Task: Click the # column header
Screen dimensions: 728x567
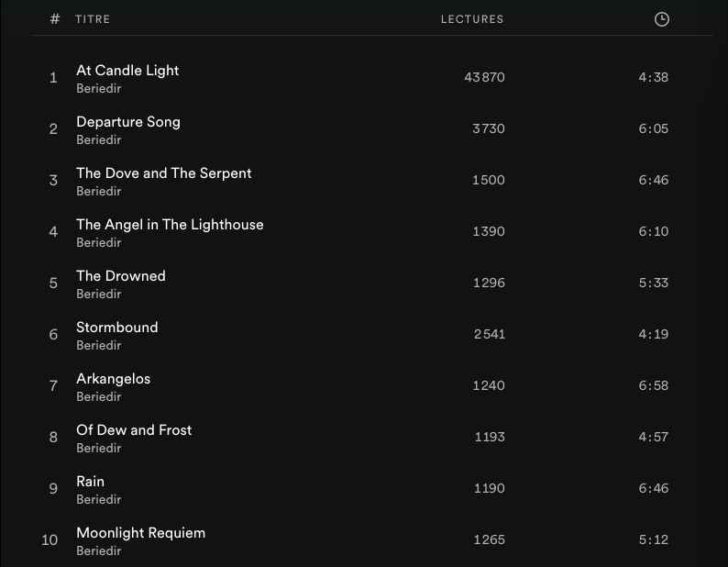Action: click(x=55, y=19)
